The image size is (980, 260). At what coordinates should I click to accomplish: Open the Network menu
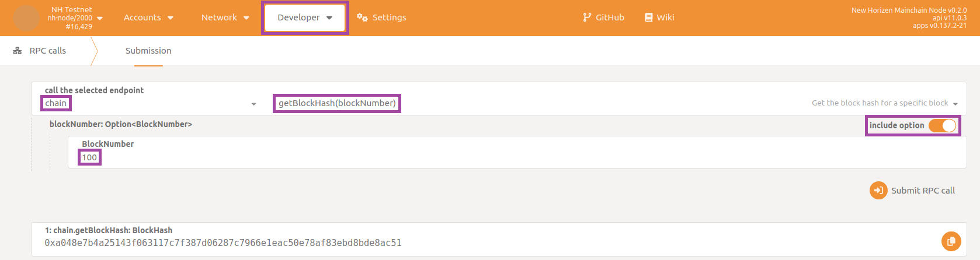[225, 17]
